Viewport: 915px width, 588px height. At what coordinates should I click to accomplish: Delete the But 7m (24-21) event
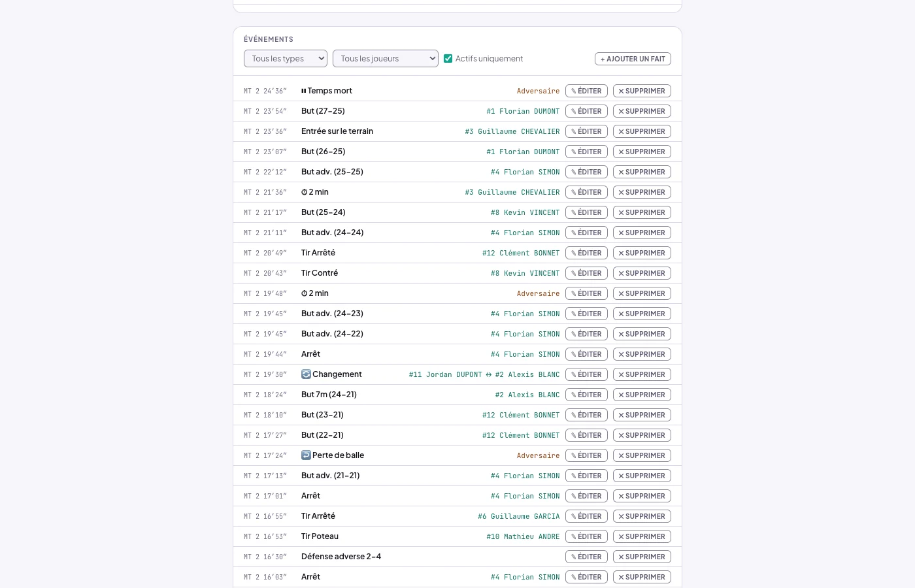pos(642,395)
